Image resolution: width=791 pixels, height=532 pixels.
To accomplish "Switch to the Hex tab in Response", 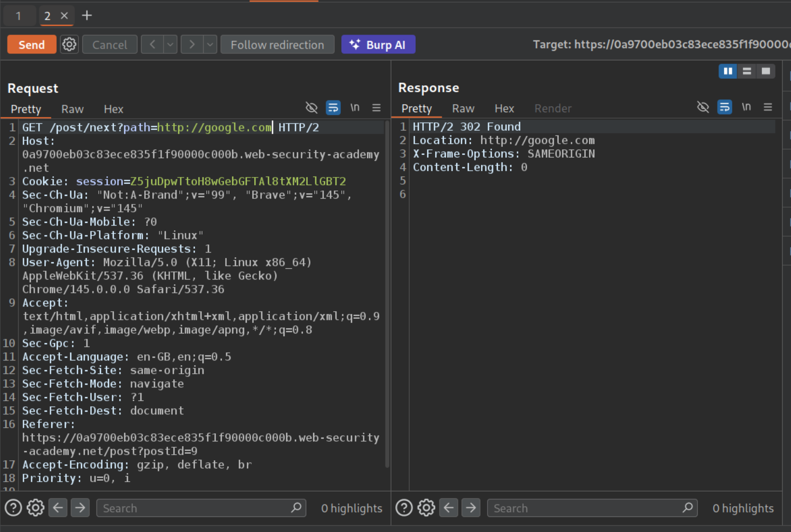I will [x=504, y=108].
